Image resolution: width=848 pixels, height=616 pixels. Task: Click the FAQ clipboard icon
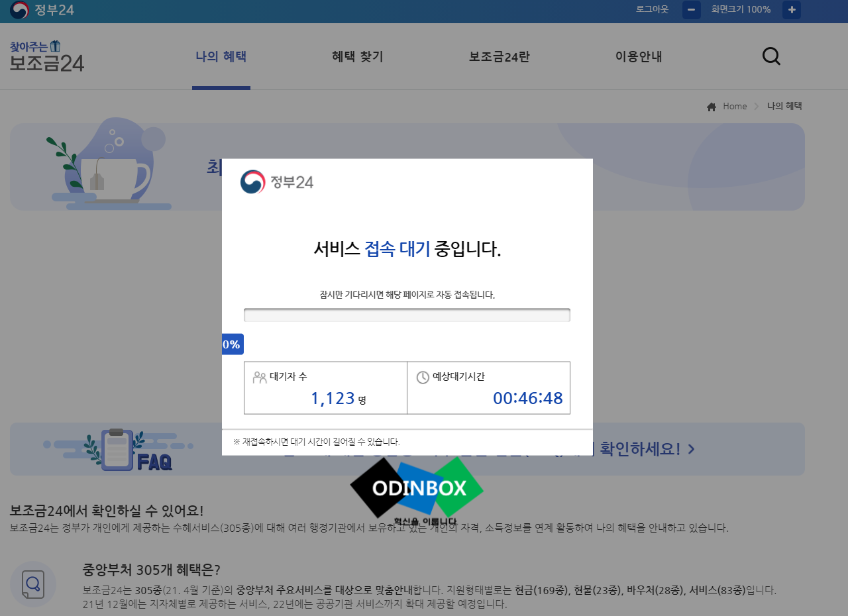coord(117,449)
